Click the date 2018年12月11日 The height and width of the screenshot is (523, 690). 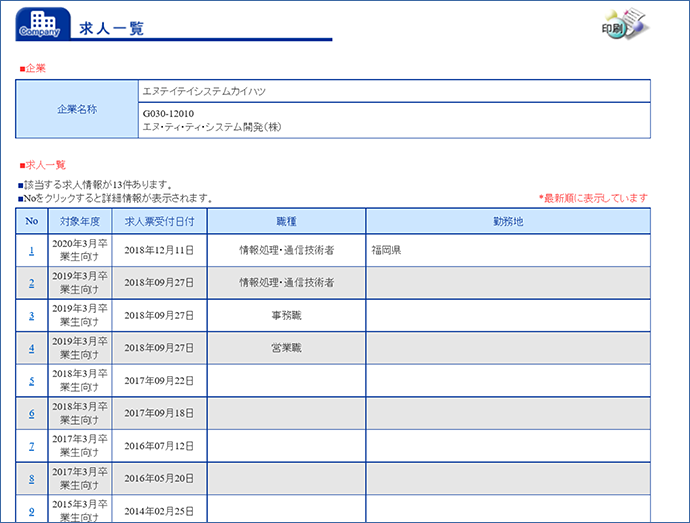tap(159, 250)
